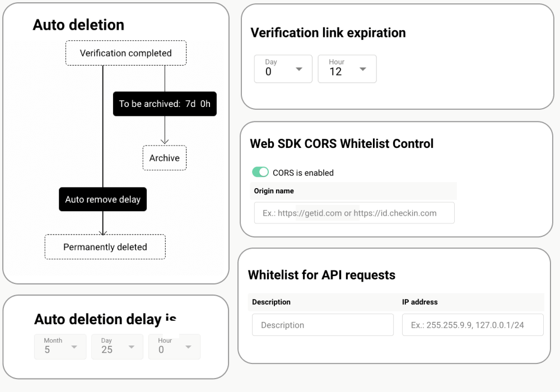The image size is (560, 392).
Task: Open the Hour dropdown showing 12
Action: (x=347, y=69)
